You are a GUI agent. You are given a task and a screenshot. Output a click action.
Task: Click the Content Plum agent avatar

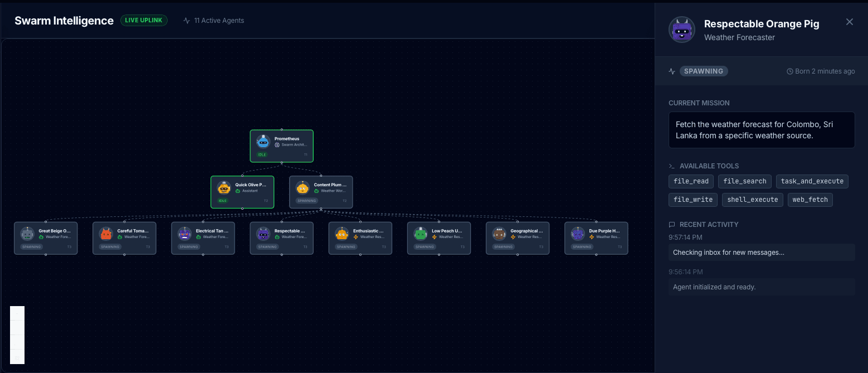pos(303,187)
